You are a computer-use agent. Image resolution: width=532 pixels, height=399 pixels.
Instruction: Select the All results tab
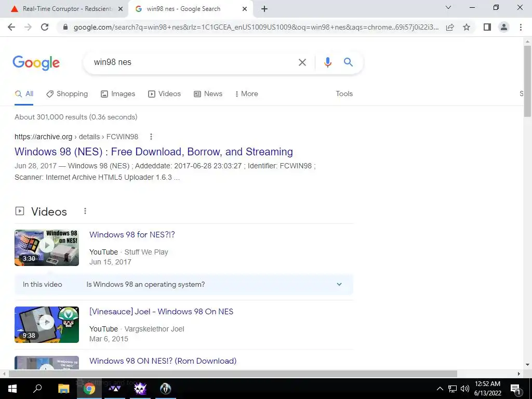point(24,94)
